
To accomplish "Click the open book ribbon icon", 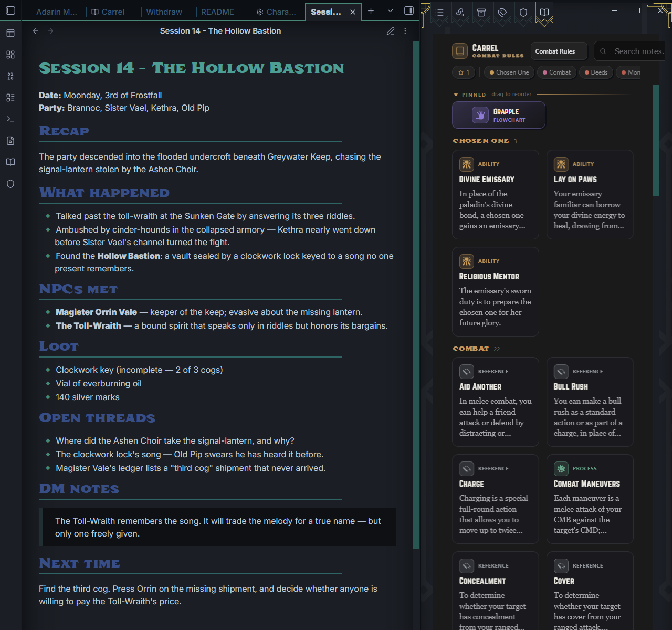I will click(10, 162).
